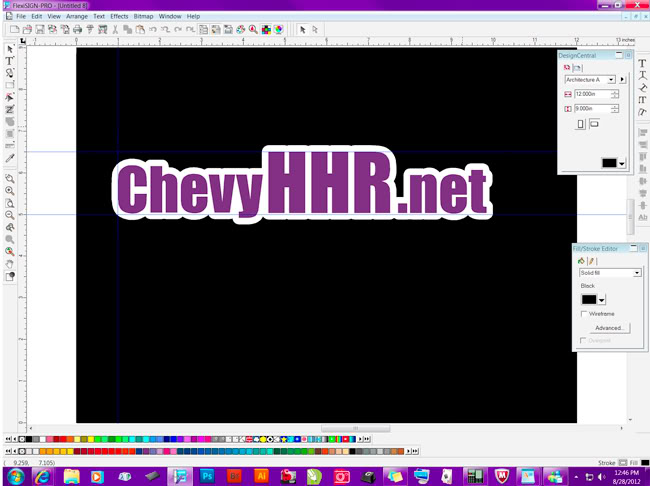Image resolution: width=650 pixels, height=486 pixels.
Task: Roll up the Fill/Stroke Editor panel
Action: [x=633, y=248]
